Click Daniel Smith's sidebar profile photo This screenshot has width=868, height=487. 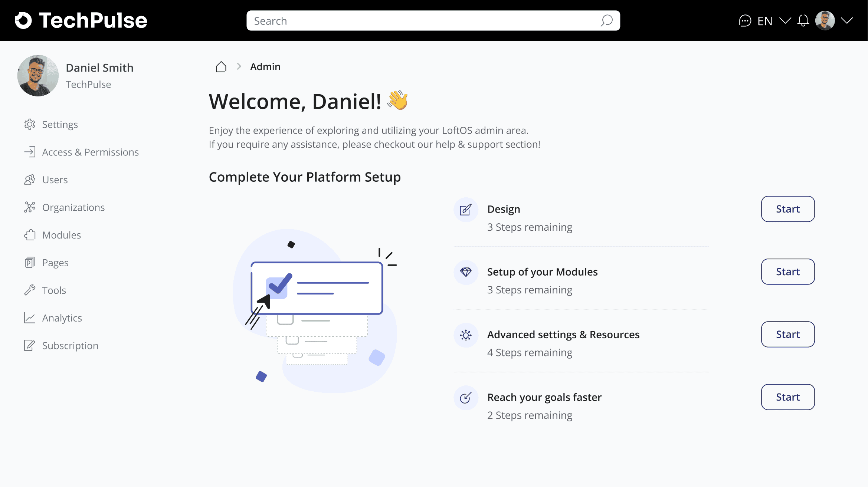point(38,76)
